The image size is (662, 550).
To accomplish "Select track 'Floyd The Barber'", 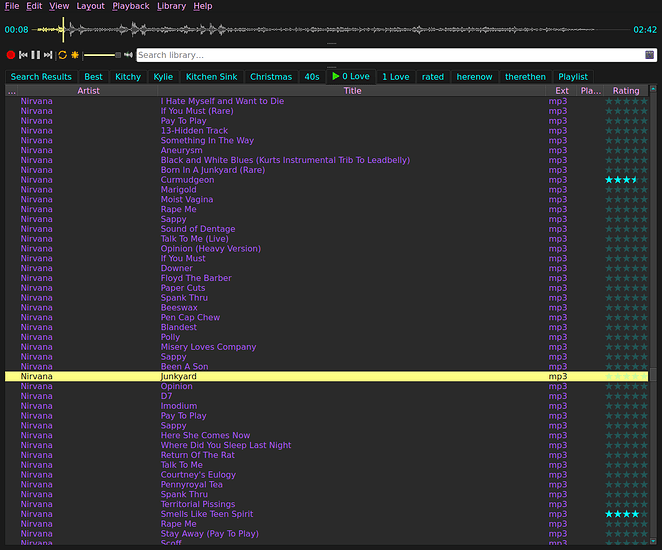I will (x=326, y=278).
